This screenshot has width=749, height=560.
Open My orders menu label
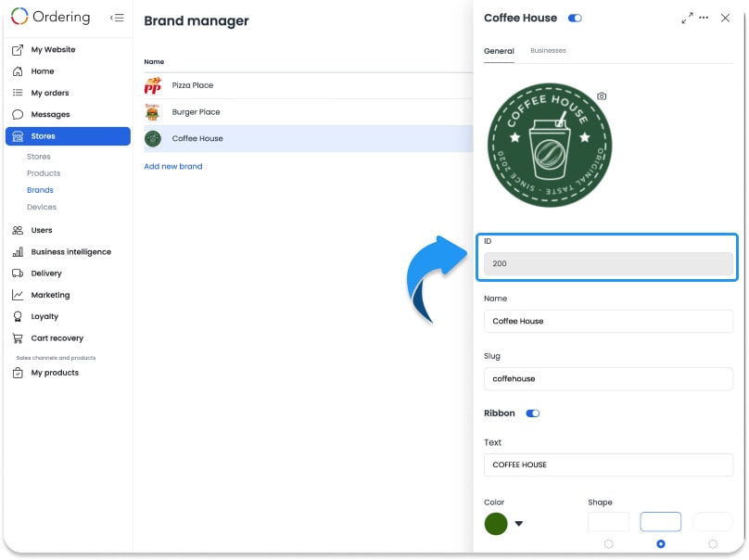(50, 93)
